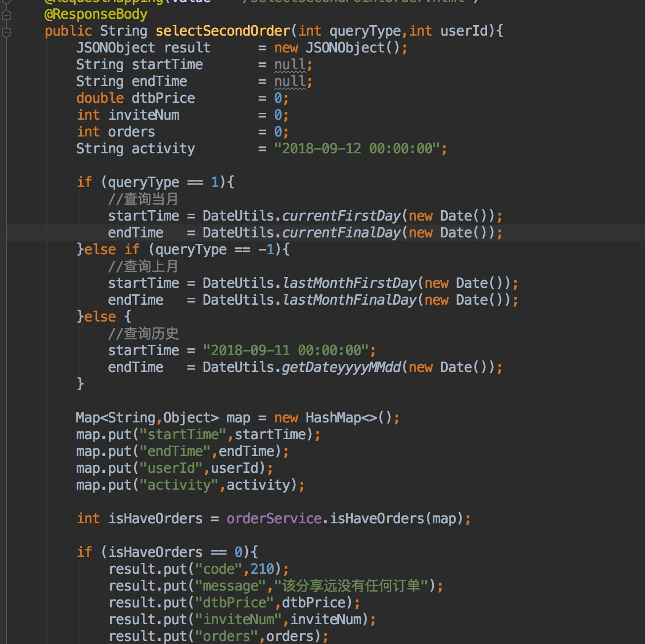
Task: Click the "orders" key in result.put
Action: pyautogui.click(x=227, y=637)
